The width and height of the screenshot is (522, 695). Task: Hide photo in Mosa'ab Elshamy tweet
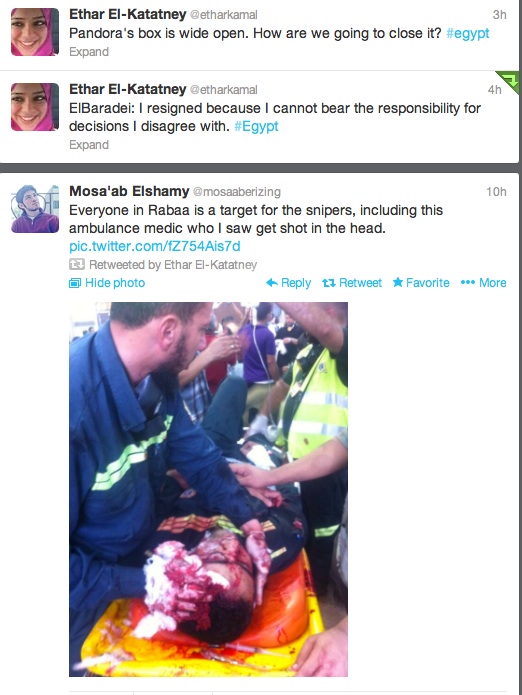[x=115, y=283]
